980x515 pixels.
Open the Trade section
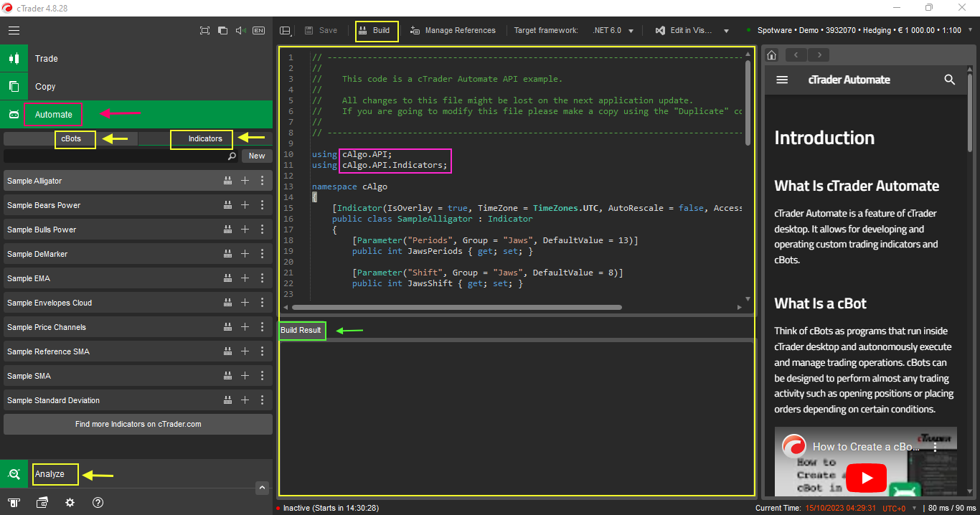pos(47,59)
